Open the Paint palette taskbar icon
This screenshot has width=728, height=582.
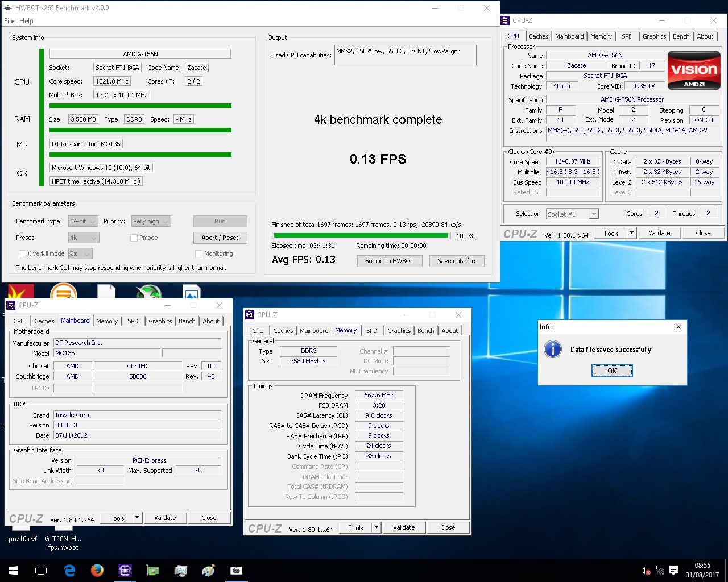pos(209,570)
